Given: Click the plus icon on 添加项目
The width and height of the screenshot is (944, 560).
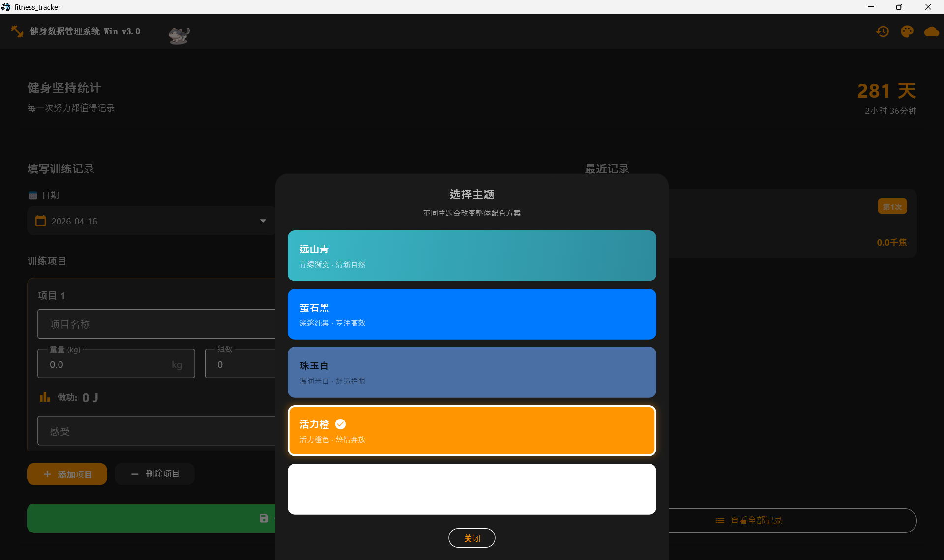Looking at the screenshot, I should pos(47,474).
